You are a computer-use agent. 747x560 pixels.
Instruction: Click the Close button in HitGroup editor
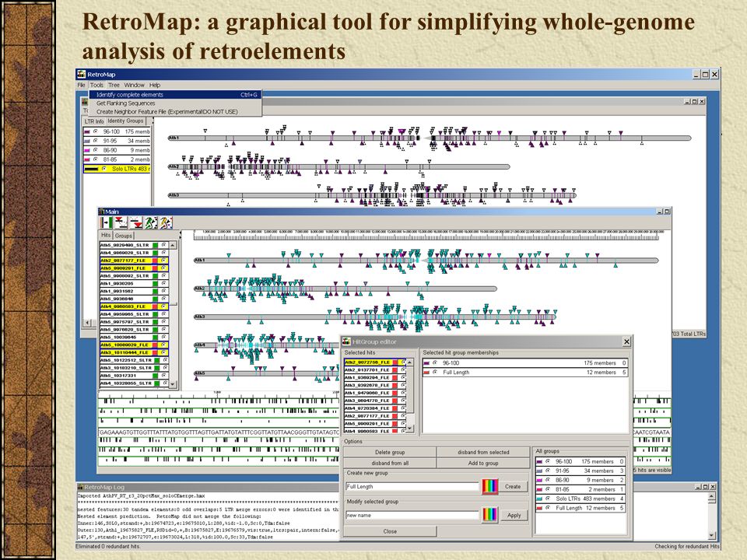pyautogui.click(x=390, y=531)
